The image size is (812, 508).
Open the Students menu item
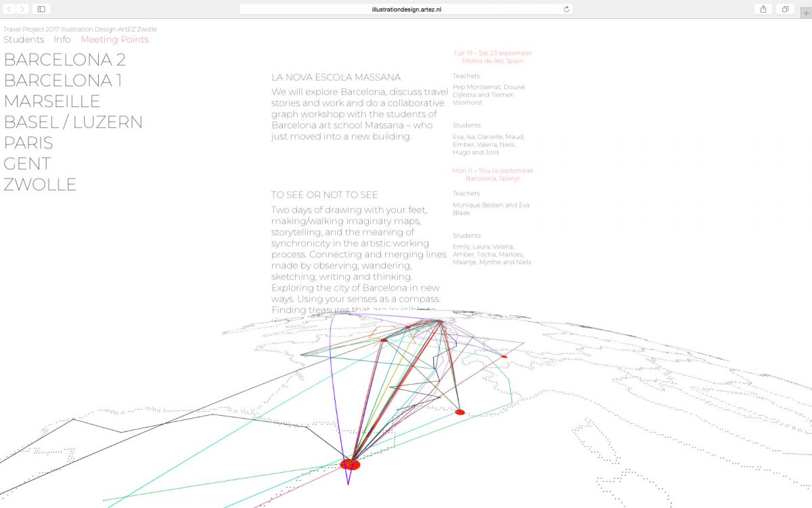(x=24, y=39)
